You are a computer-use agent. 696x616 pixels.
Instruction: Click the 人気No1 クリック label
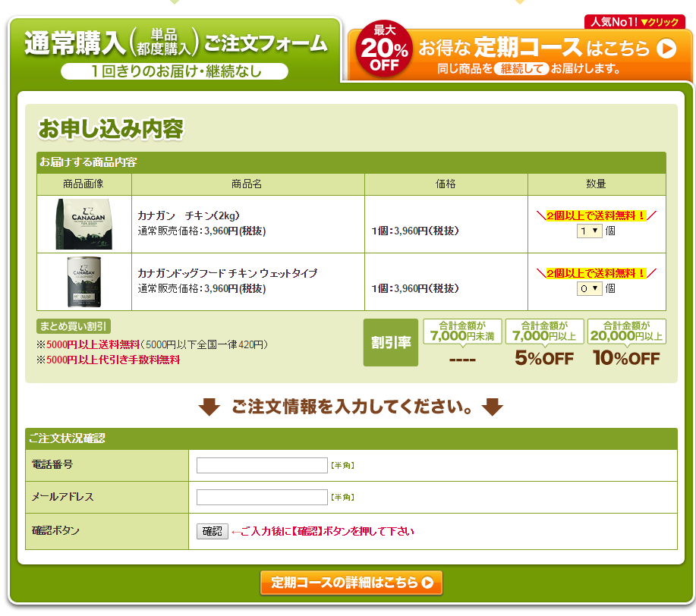point(635,22)
